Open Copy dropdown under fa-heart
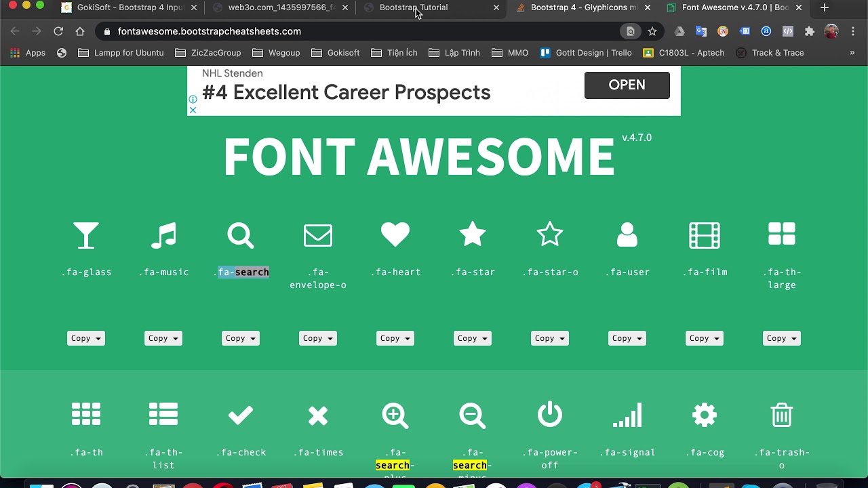Viewport: 868px width, 488px height. pos(395,338)
